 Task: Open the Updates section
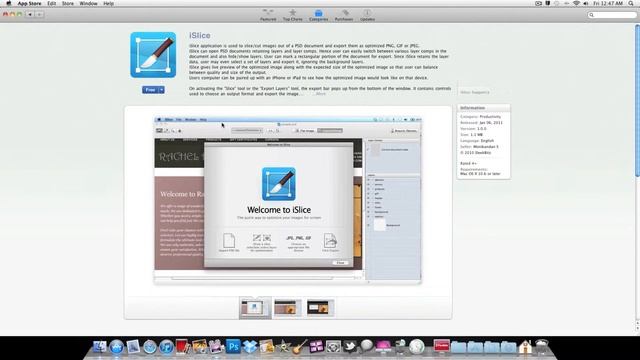(x=367, y=15)
